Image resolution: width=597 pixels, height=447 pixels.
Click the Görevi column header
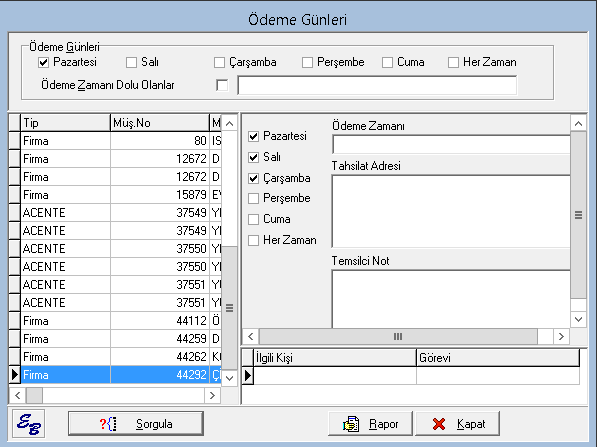[x=498, y=358]
